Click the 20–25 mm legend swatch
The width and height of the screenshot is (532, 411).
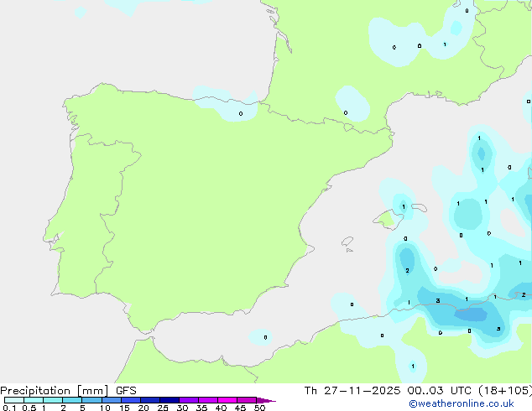(x=149, y=400)
